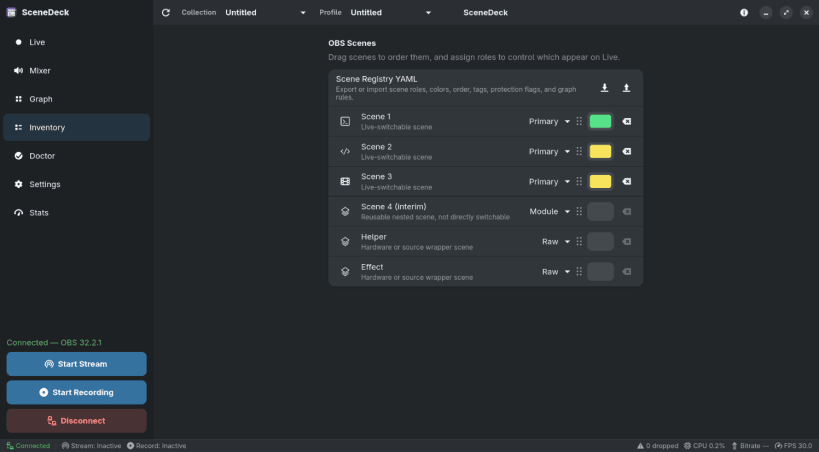Click the drag handle of Scene 1
The height and width of the screenshot is (452, 819).
tap(579, 121)
